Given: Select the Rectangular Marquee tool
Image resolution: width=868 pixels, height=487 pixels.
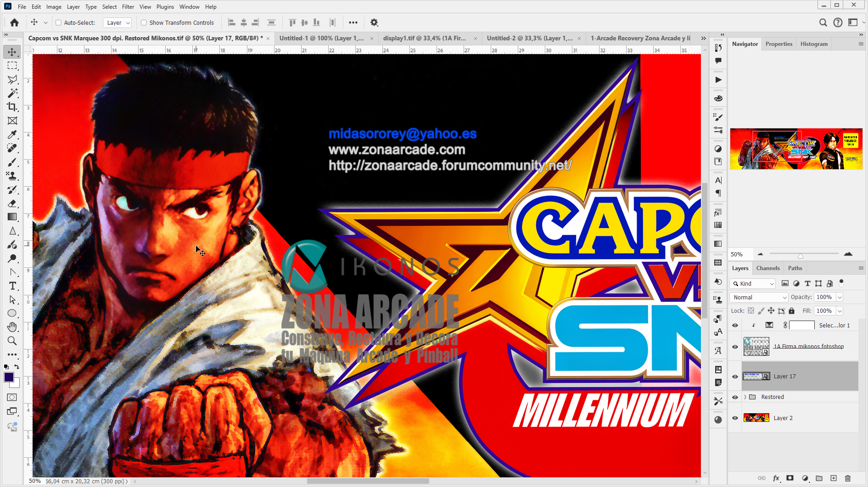Looking at the screenshot, I should click(12, 66).
